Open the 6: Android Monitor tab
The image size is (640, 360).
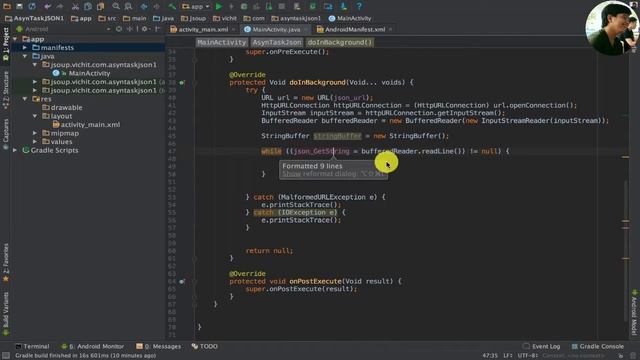(x=93, y=347)
